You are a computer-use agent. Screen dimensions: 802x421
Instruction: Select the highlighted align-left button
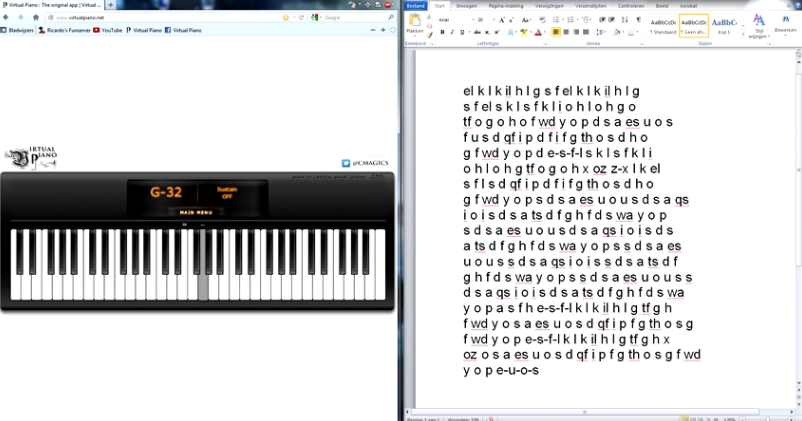(x=555, y=32)
